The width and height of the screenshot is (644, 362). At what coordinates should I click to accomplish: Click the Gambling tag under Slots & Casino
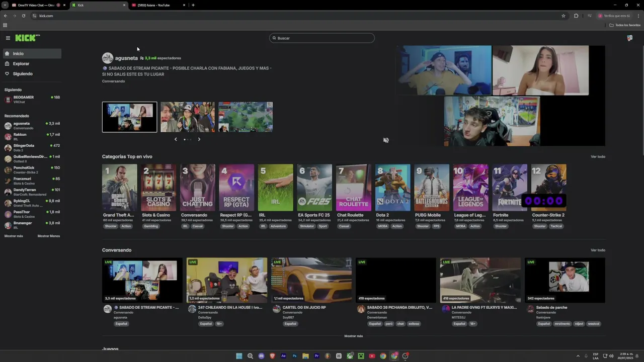[151, 226]
